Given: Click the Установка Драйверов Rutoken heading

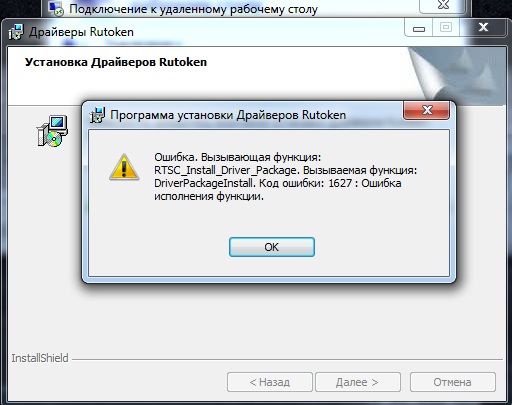Looking at the screenshot, I should (116, 62).
